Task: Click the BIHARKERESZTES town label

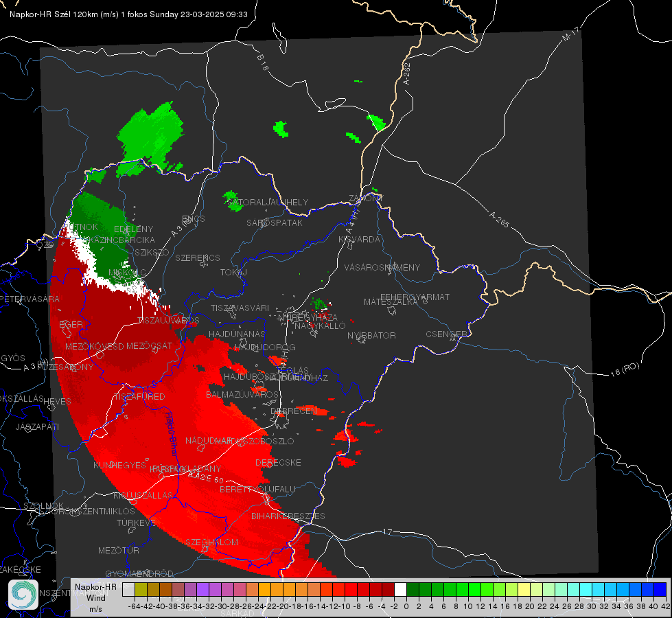Action: (x=288, y=516)
